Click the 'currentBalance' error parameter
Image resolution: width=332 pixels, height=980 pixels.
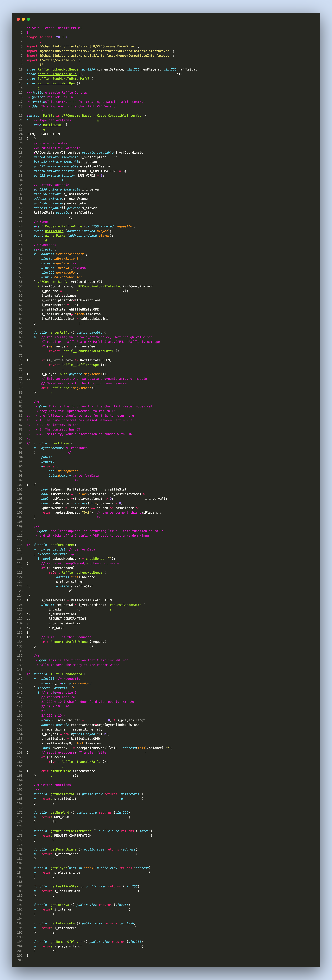coord(110,70)
